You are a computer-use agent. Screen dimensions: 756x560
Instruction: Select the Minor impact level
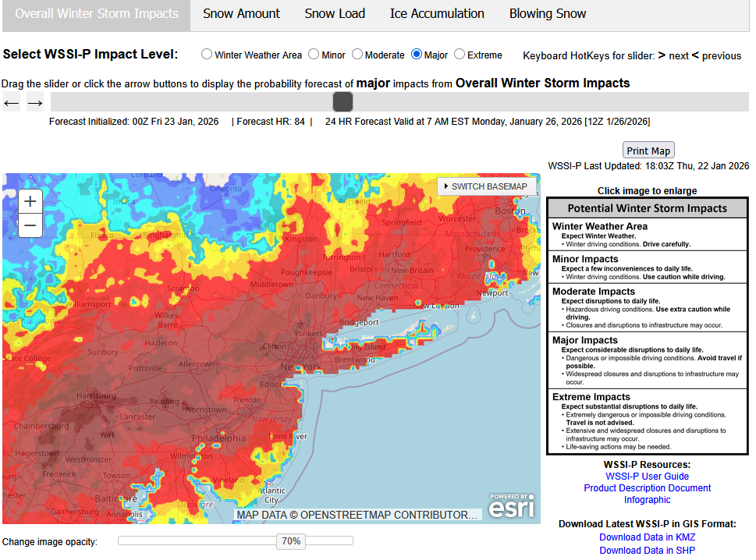tap(314, 55)
